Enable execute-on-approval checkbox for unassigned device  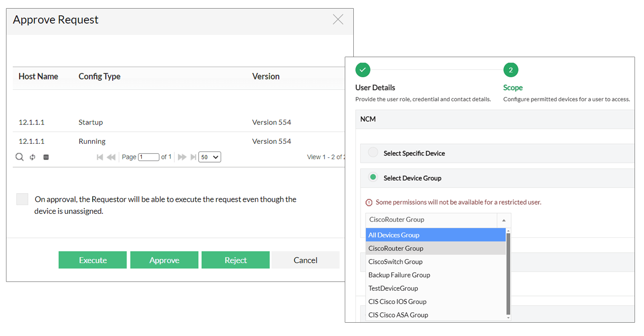[22, 199]
